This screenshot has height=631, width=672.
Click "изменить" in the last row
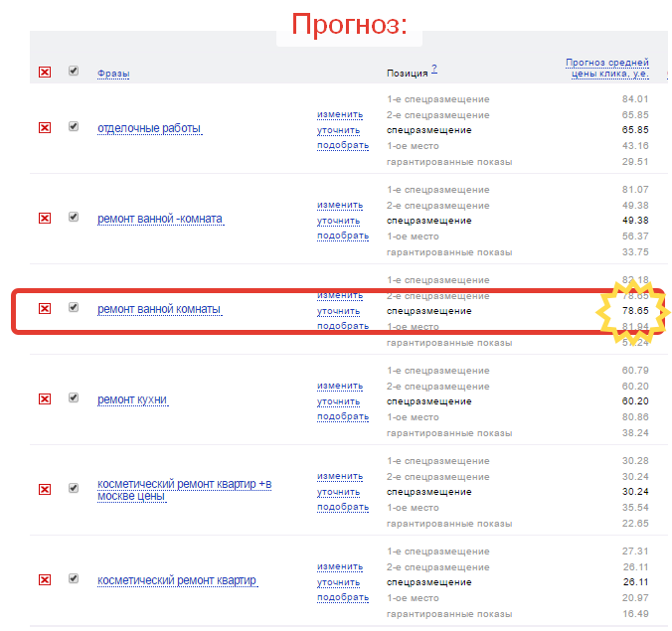coord(340,566)
